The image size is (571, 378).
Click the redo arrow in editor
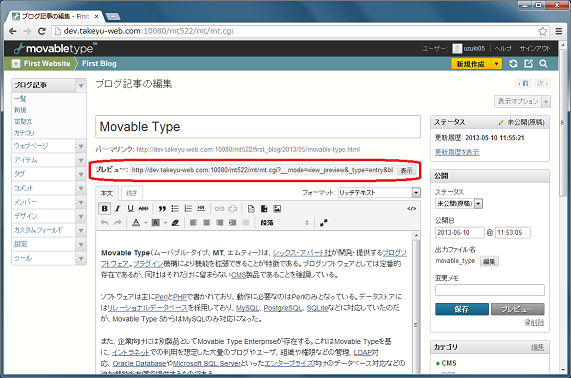117,223
